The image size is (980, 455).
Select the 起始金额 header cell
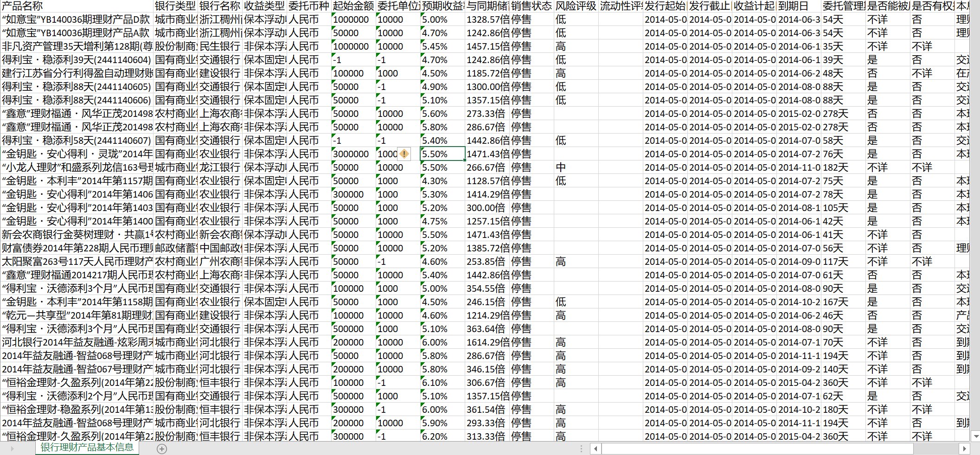pos(354,6)
